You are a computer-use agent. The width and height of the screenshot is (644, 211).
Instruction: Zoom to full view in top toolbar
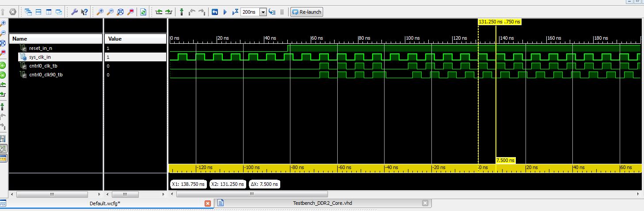coord(120,12)
